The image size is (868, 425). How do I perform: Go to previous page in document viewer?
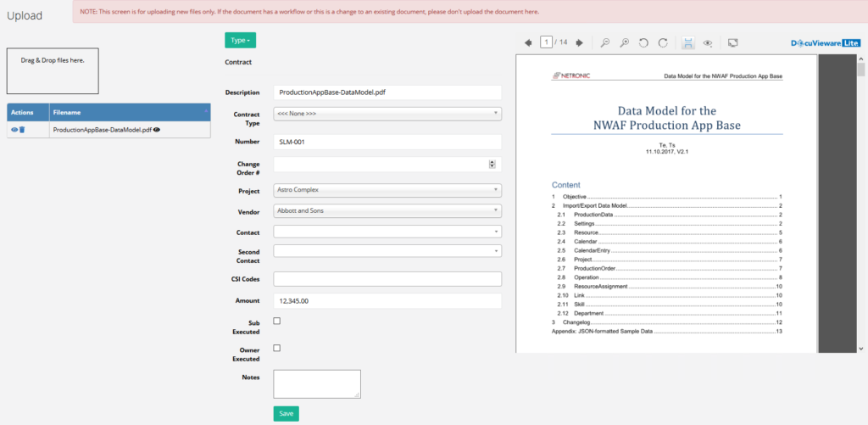(528, 42)
